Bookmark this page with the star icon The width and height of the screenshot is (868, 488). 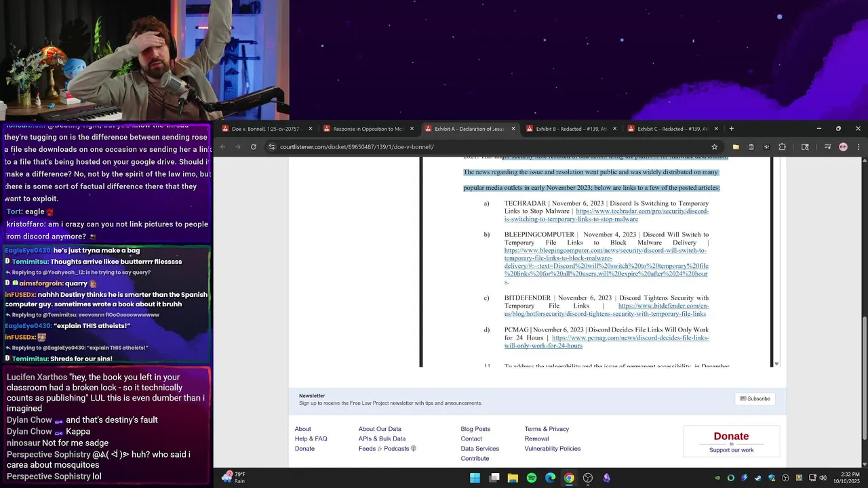click(714, 146)
